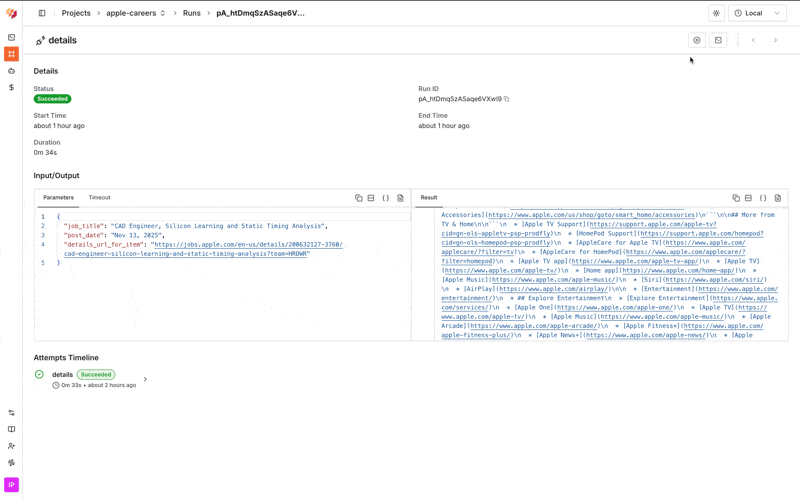Click the details page title
This screenshot has height=500, width=800.
pyautogui.click(x=62, y=40)
